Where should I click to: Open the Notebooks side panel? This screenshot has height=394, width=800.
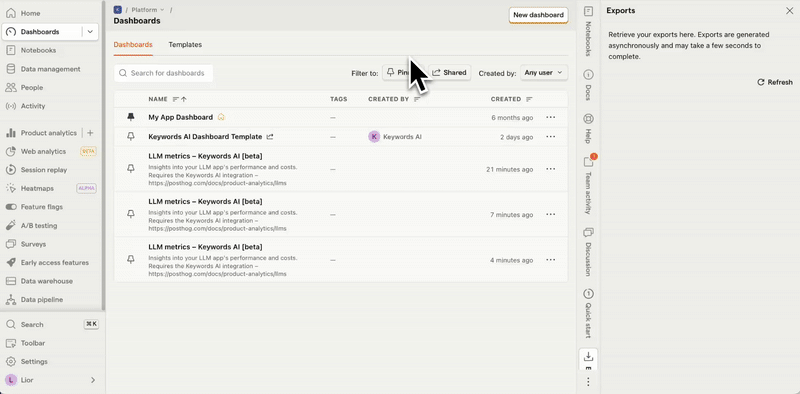click(588, 31)
